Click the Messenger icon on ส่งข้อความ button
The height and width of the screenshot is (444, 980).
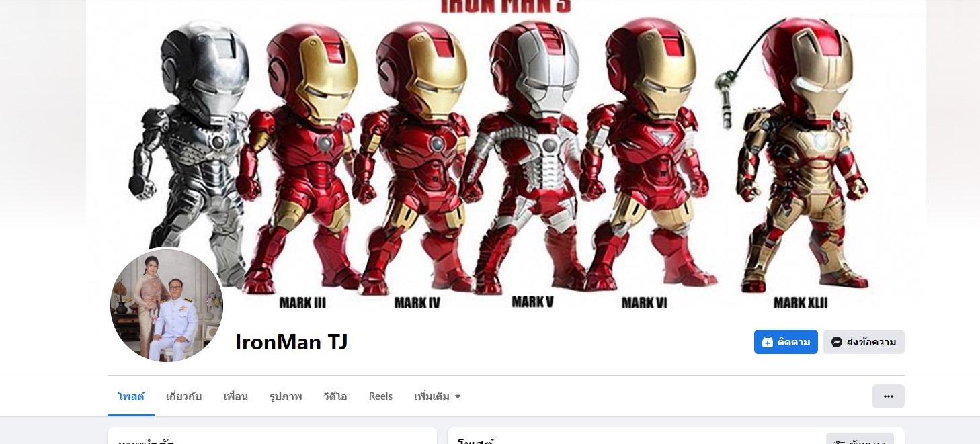837,342
